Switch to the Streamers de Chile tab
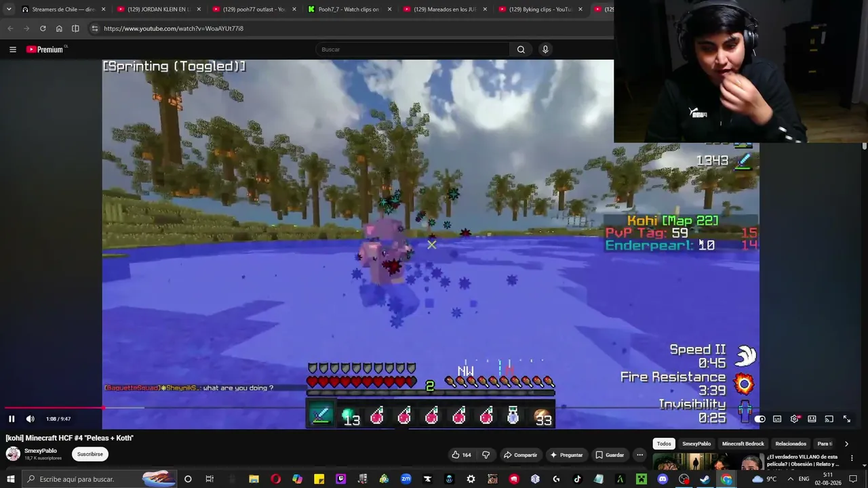This screenshot has height=488, width=868. click(62, 9)
